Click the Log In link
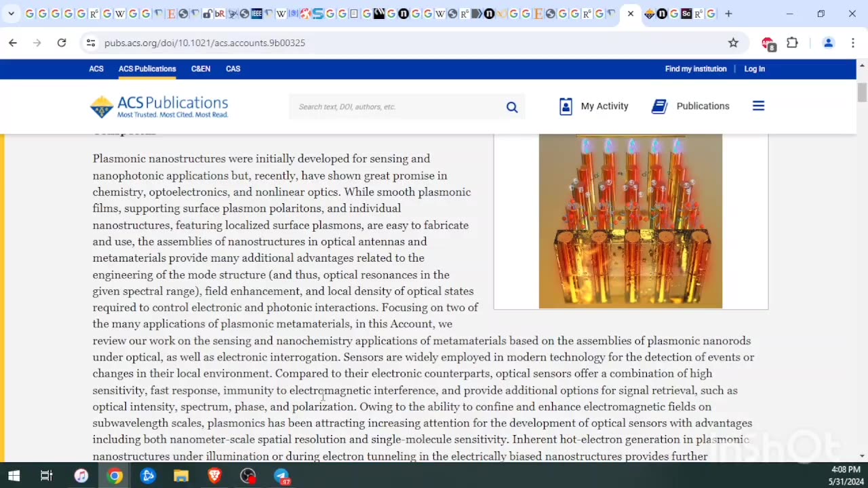This screenshot has width=868, height=488. pos(755,69)
